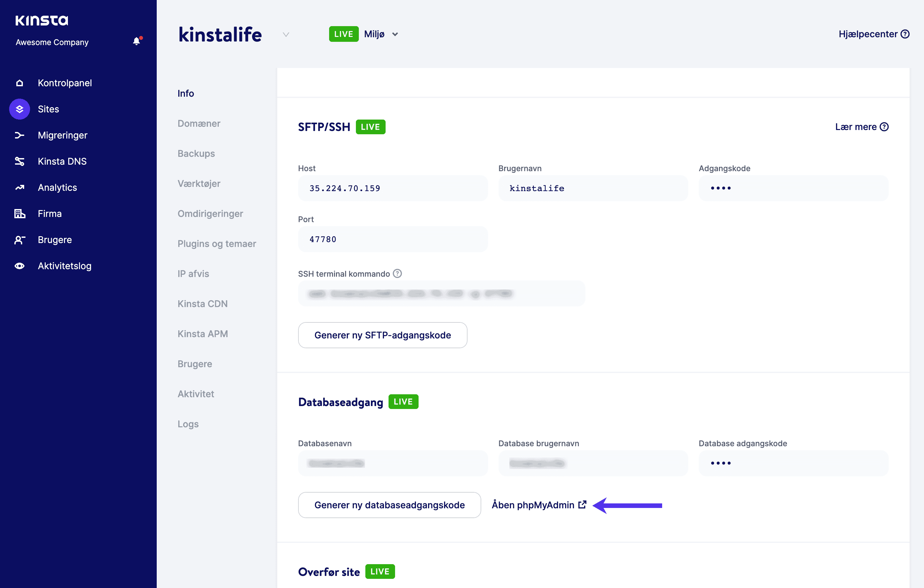The height and width of the screenshot is (588, 924).
Task: Click the Database adgangskode masked field
Action: coord(793,463)
